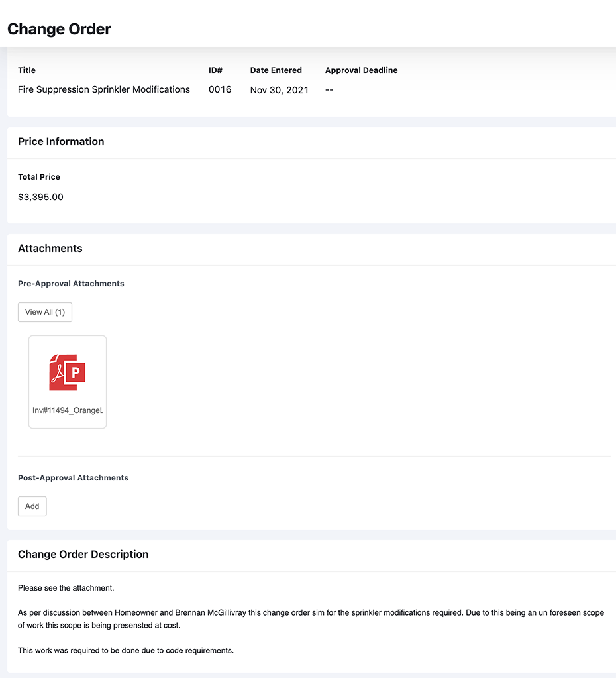The height and width of the screenshot is (678, 616).
Task: Click the Attachments section header
Action: pyautogui.click(x=50, y=248)
